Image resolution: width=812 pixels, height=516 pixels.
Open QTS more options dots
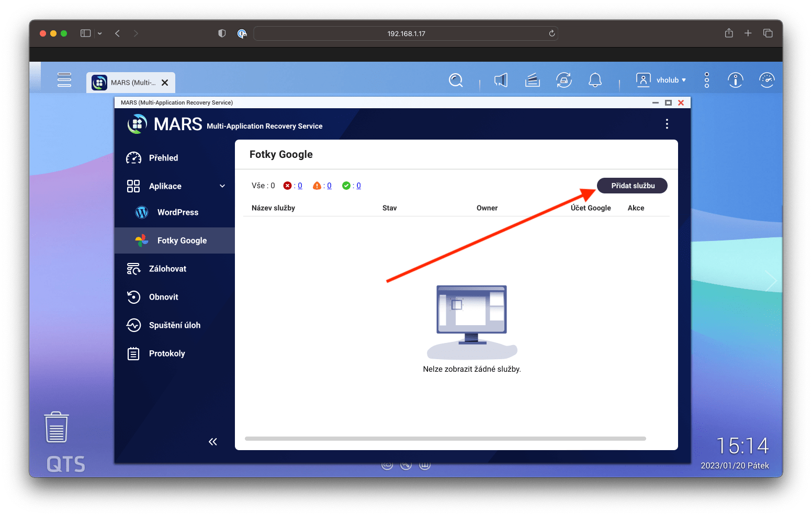click(707, 80)
